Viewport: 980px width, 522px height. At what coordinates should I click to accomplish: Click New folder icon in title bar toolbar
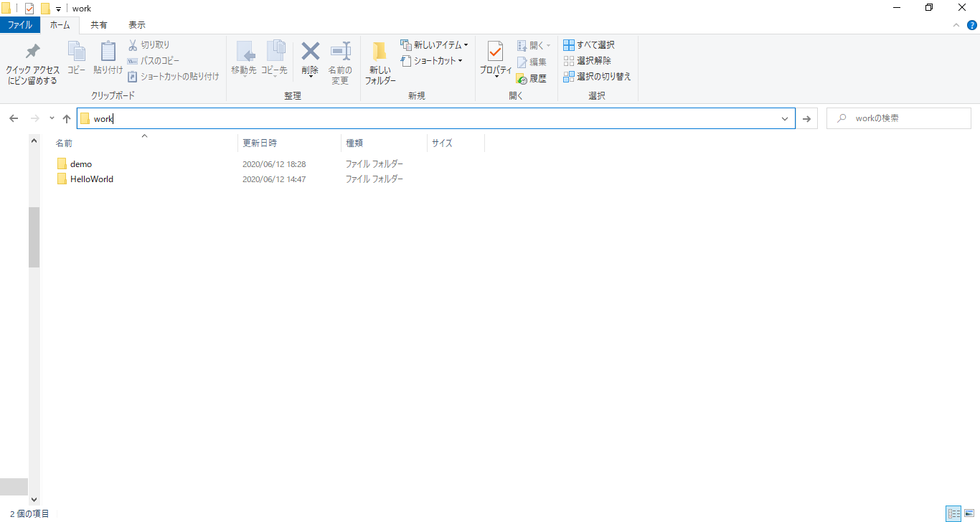[x=45, y=9]
